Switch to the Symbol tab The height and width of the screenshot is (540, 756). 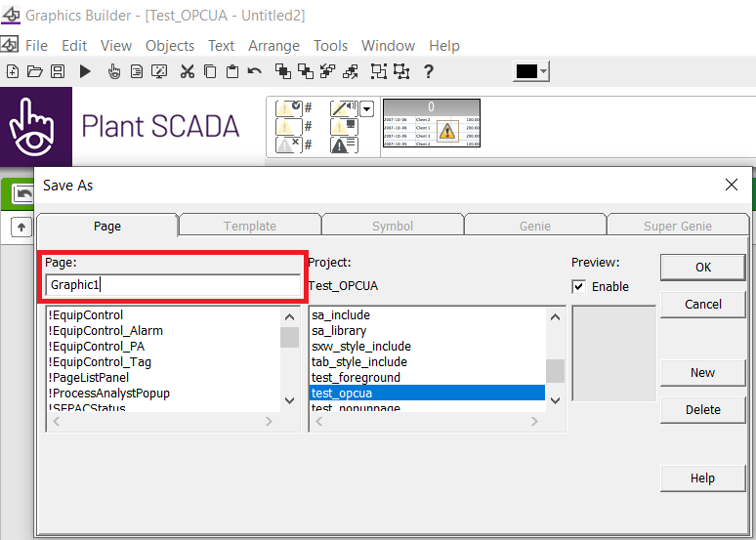393,226
